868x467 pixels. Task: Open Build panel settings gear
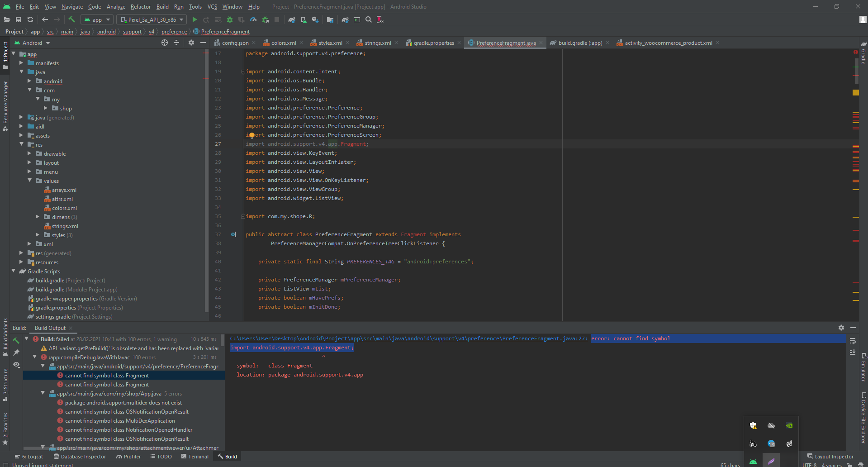coord(841,328)
